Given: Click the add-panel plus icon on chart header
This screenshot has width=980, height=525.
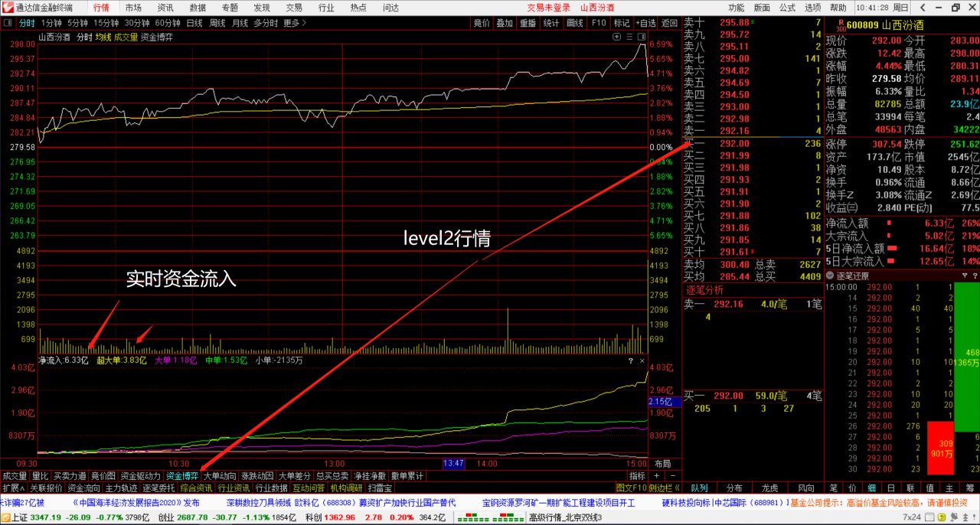Looking at the screenshot, I should point(618,37).
